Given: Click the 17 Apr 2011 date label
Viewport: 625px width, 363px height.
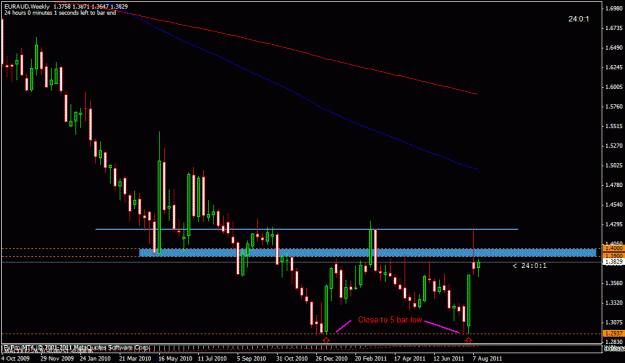Looking at the screenshot, I should coord(410,358).
